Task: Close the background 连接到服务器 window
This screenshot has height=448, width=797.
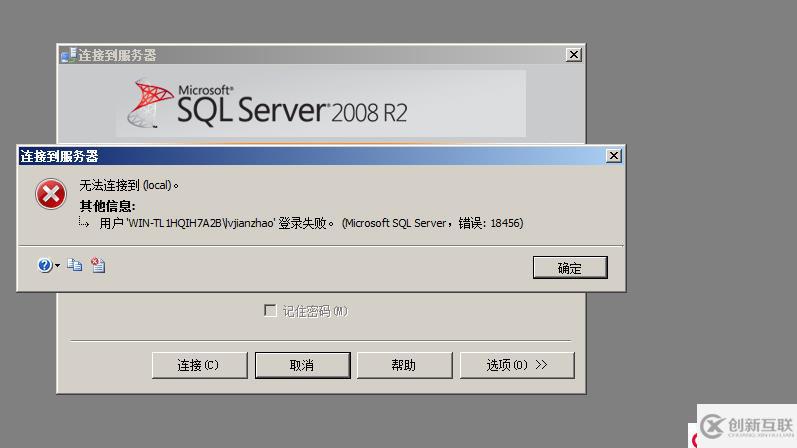Action: coord(573,54)
